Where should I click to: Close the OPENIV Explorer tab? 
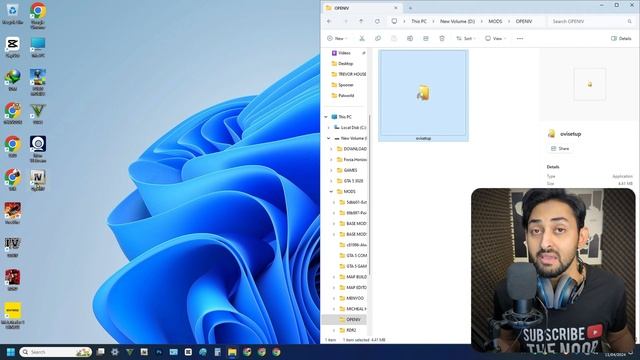396,8
